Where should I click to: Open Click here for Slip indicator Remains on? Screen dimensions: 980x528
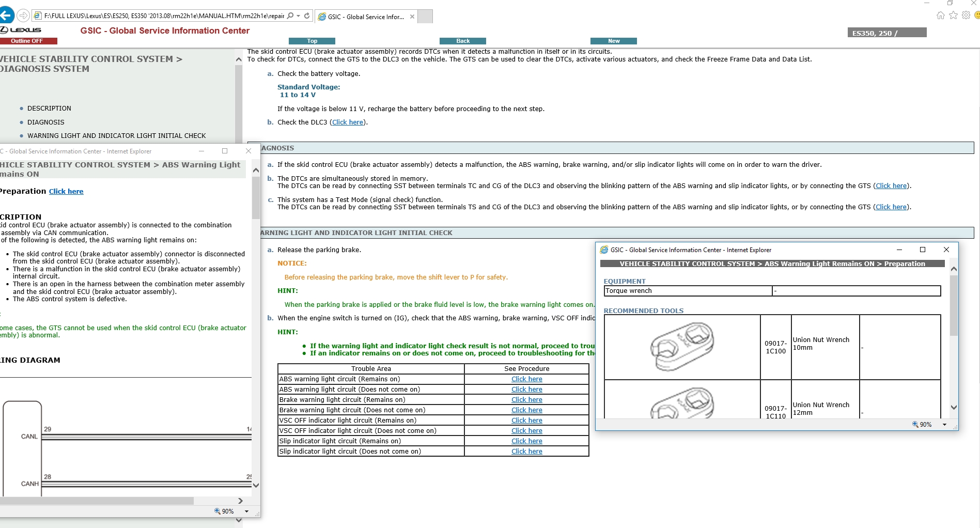pos(527,441)
